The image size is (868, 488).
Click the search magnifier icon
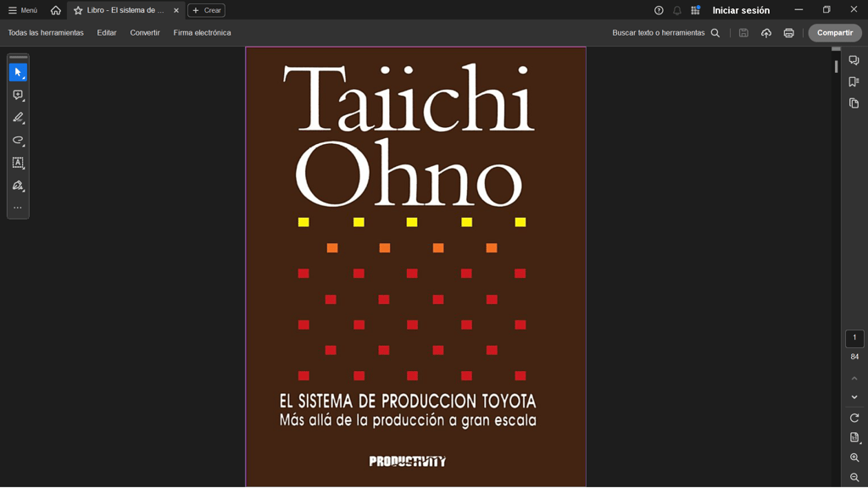715,33
